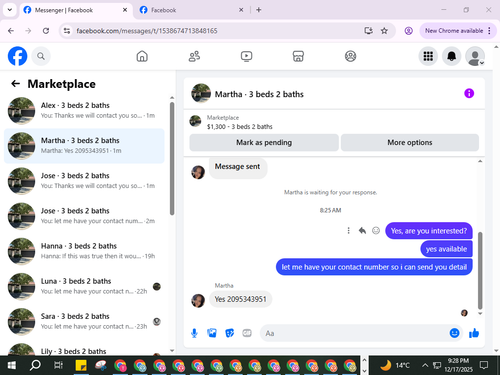500x375 pixels.
Task: Choose a GIF from composer icon
Action: coord(247,333)
